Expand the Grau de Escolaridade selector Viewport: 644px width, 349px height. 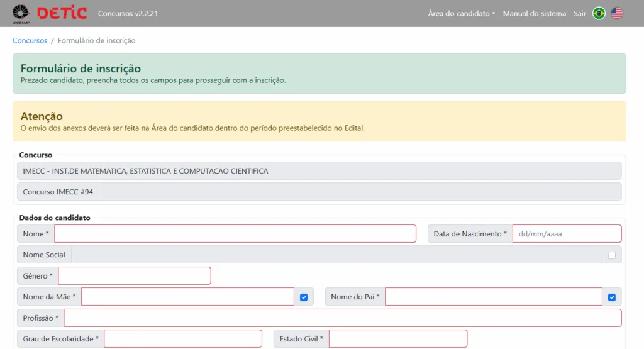click(182, 339)
